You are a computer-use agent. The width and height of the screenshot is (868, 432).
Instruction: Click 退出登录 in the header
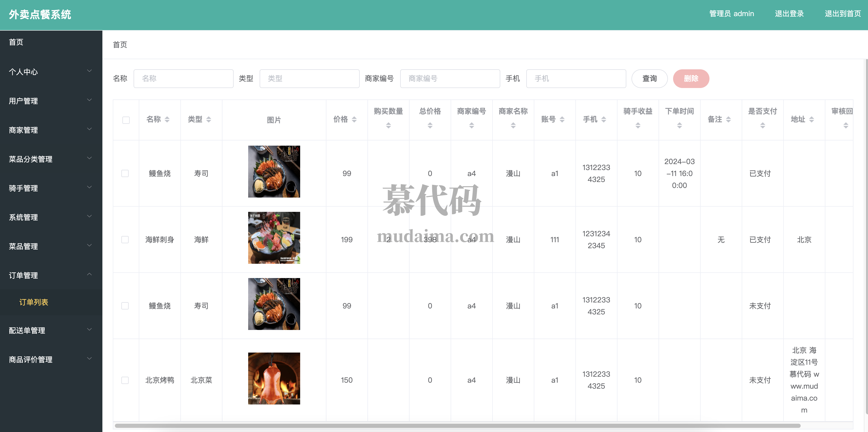click(x=789, y=14)
